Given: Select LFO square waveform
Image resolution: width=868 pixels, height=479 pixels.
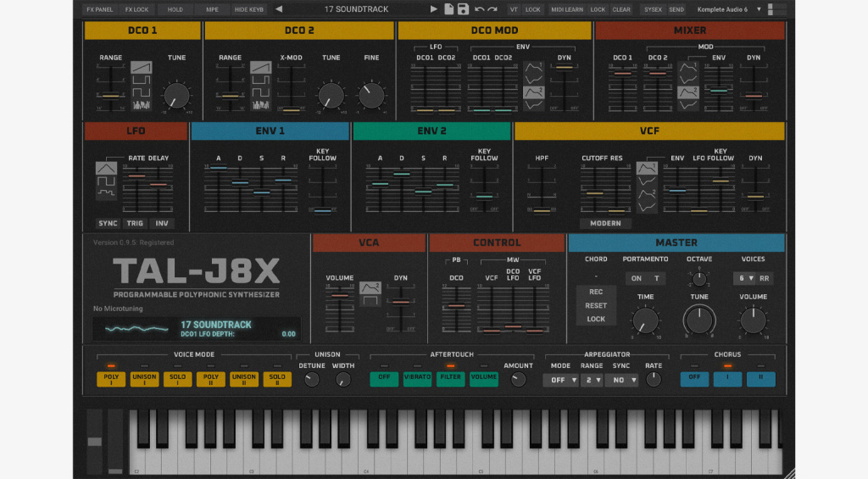Looking at the screenshot, I should (x=106, y=181).
